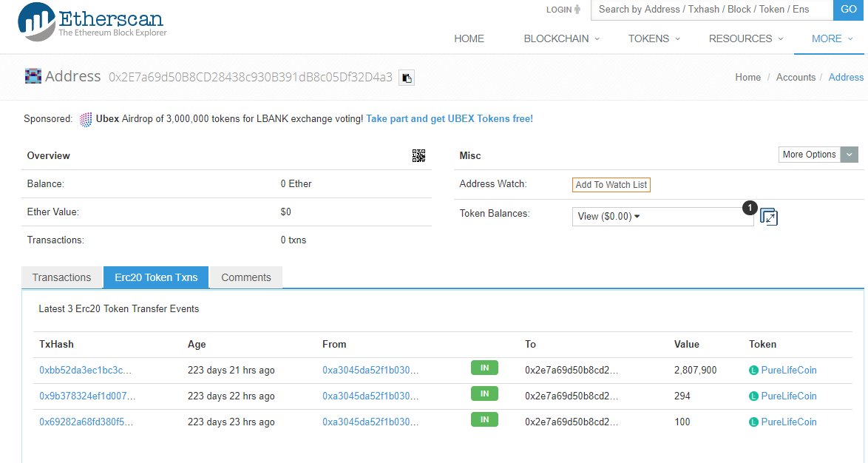Click IN badge in 23 hrs row
Image resolution: width=868 pixels, height=463 pixels.
(484, 420)
